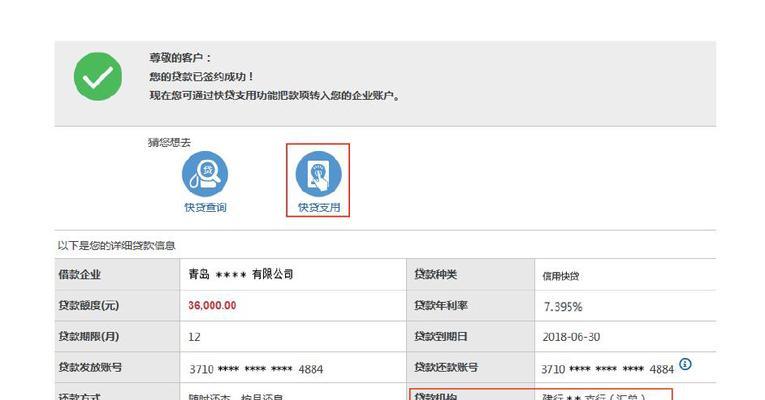Click the 猜您想去 section heading

pyautogui.click(x=169, y=143)
